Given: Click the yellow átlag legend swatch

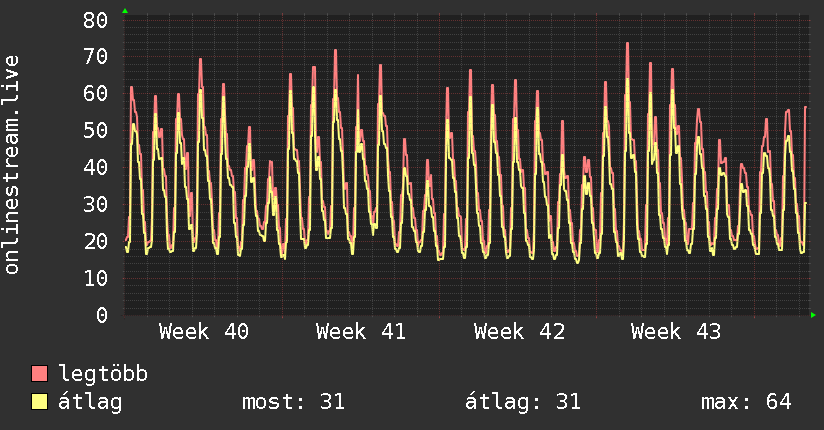Looking at the screenshot, I should coord(39,402).
